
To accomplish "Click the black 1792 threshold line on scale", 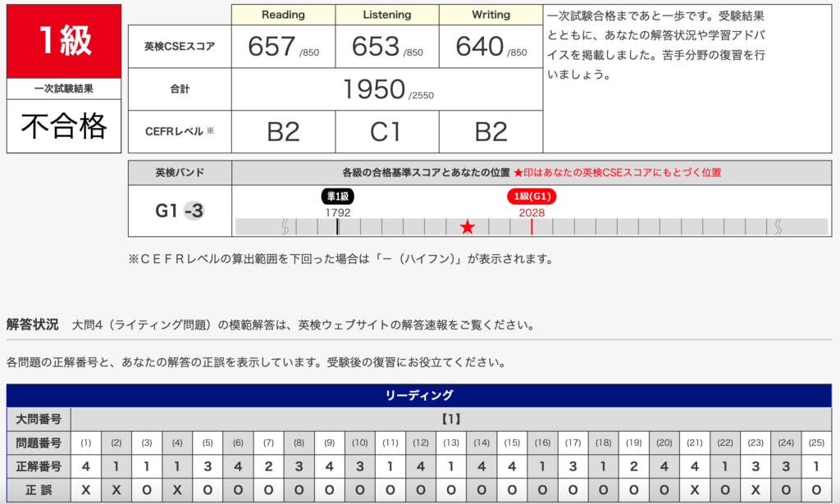I will [x=337, y=227].
